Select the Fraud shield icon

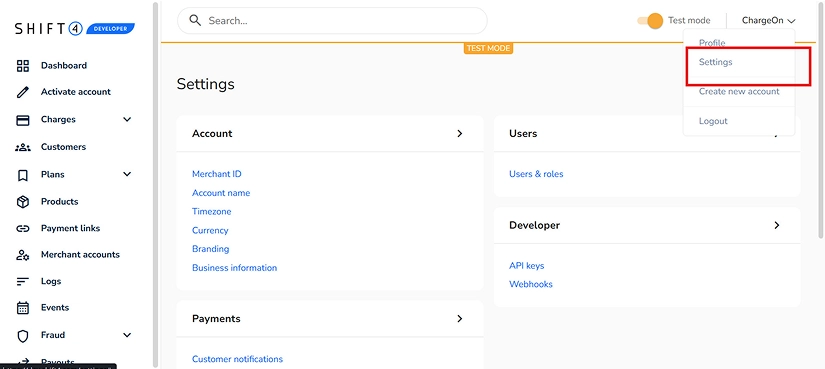pos(23,335)
